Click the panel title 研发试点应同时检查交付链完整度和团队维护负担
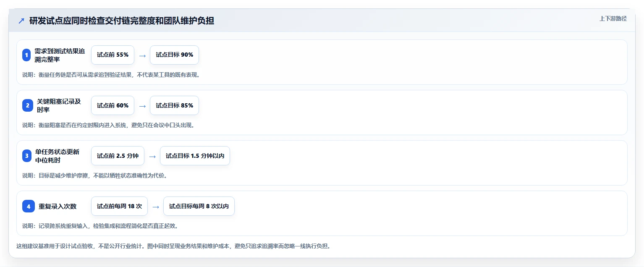 (x=122, y=21)
